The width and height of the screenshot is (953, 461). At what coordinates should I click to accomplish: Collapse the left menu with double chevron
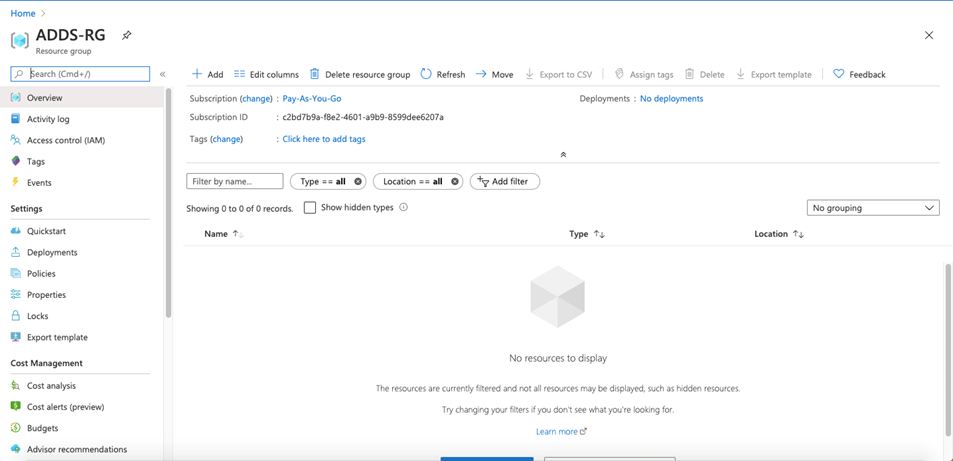pos(162,74)
